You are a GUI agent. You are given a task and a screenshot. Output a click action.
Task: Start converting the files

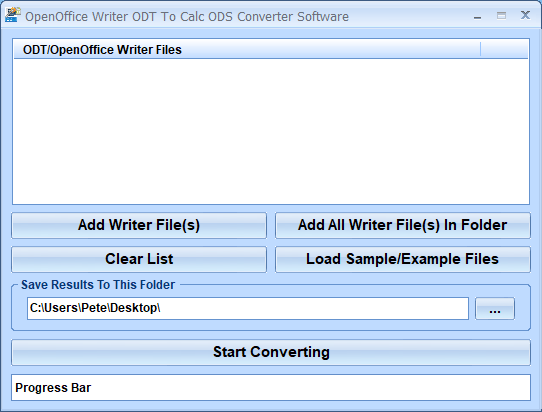pyautogui.click(x=271, y=352)
